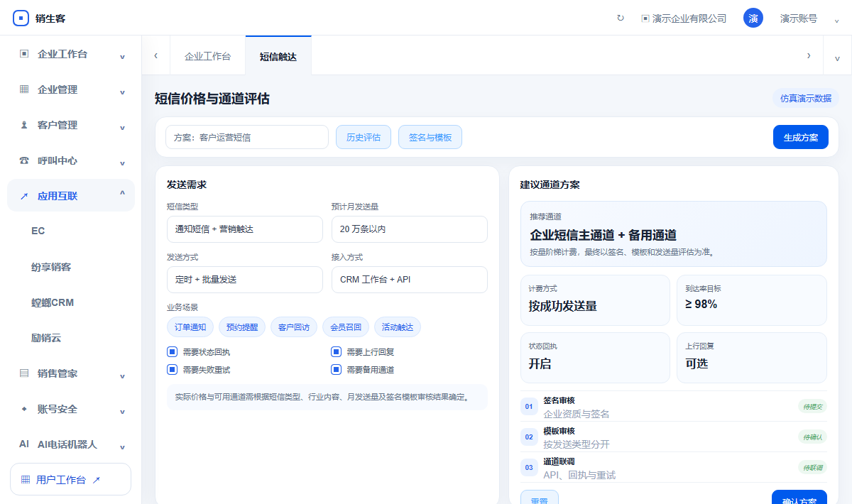Click the 签名与模板 button
Screen dimensions: 852x504
click(x=430, y=137)
